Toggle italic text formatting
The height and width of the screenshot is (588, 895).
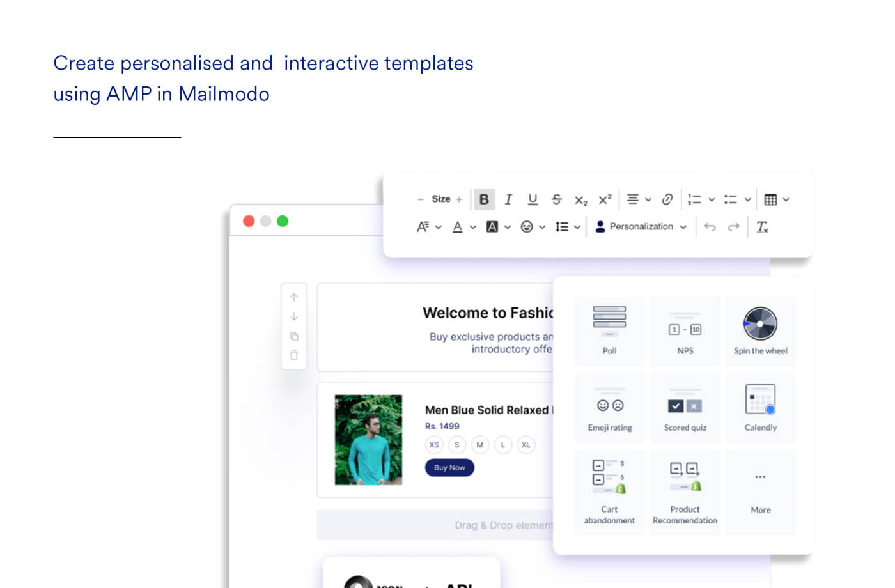508,199
